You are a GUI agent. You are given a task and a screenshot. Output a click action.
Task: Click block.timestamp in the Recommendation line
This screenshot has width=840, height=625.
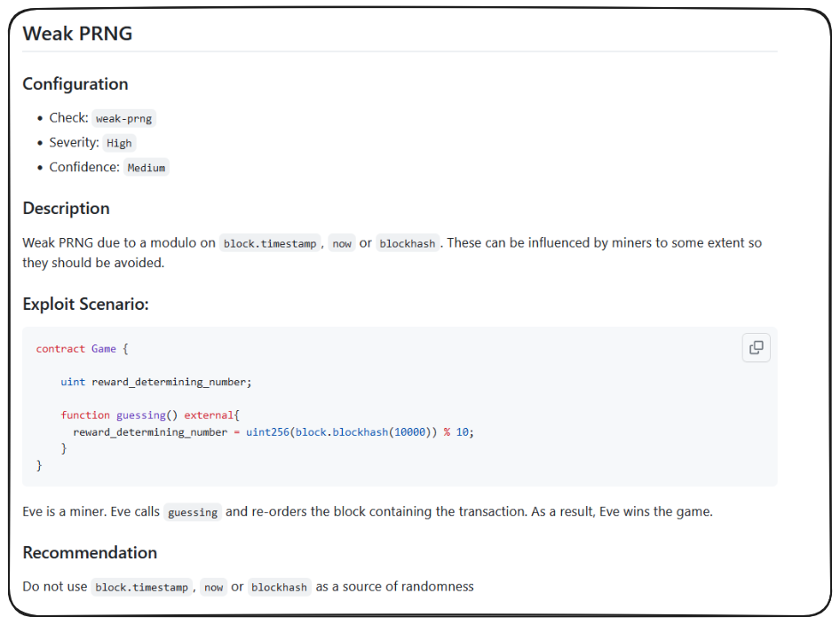[x=142, y=587]
